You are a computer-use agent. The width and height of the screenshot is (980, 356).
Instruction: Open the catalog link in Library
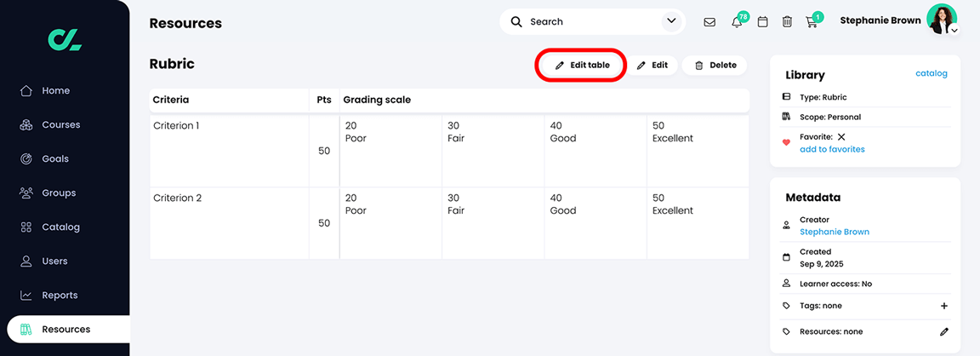click(x=932, y=73)
